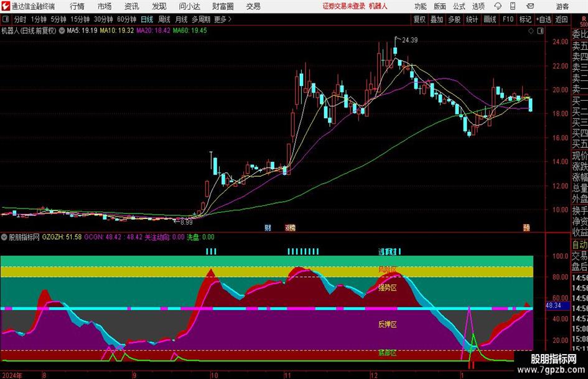Screen dimensions: 588x379
Task: Open the 多周期 multi-period view
Action: coord(201,19)
